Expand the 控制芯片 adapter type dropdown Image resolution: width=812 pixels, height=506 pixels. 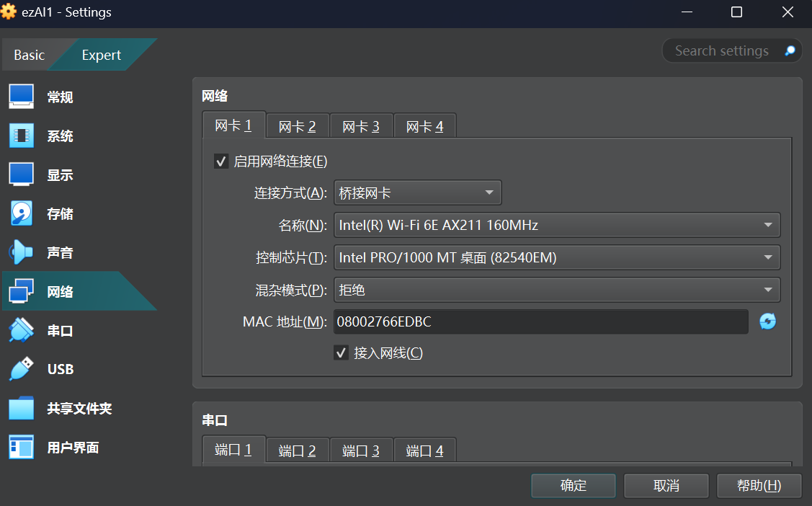pos(557,257)
